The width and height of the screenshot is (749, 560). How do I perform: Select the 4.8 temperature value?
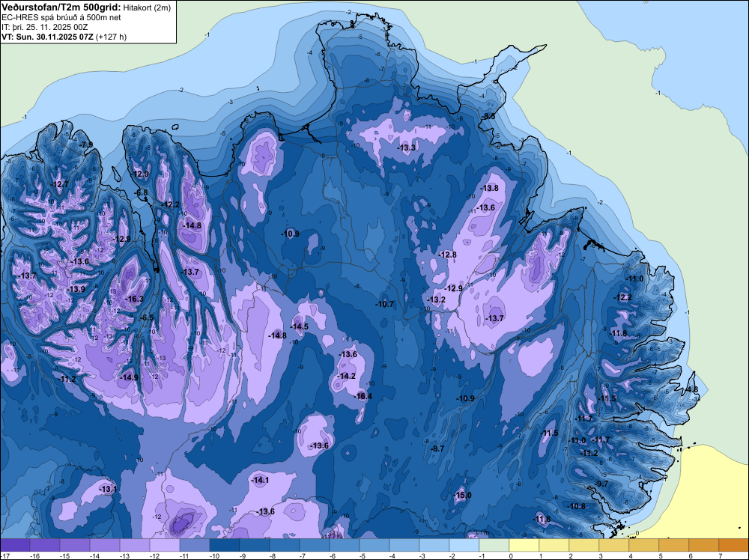[692, 389]
